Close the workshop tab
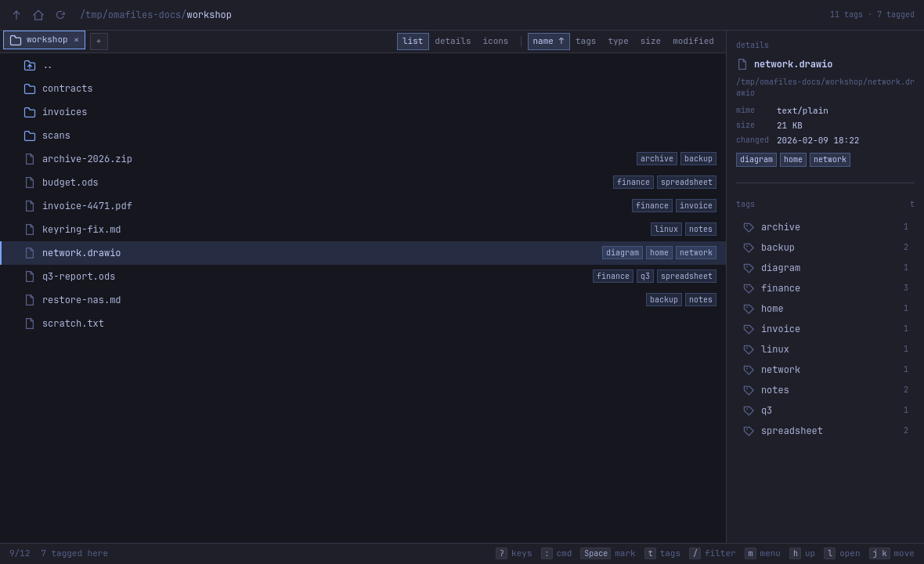This screenshot has width=924, height=564. (76, 40)
